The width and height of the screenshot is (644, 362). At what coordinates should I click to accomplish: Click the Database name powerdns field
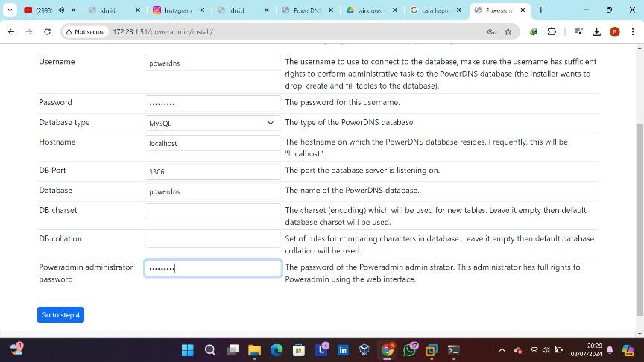(x=212, y=191)
